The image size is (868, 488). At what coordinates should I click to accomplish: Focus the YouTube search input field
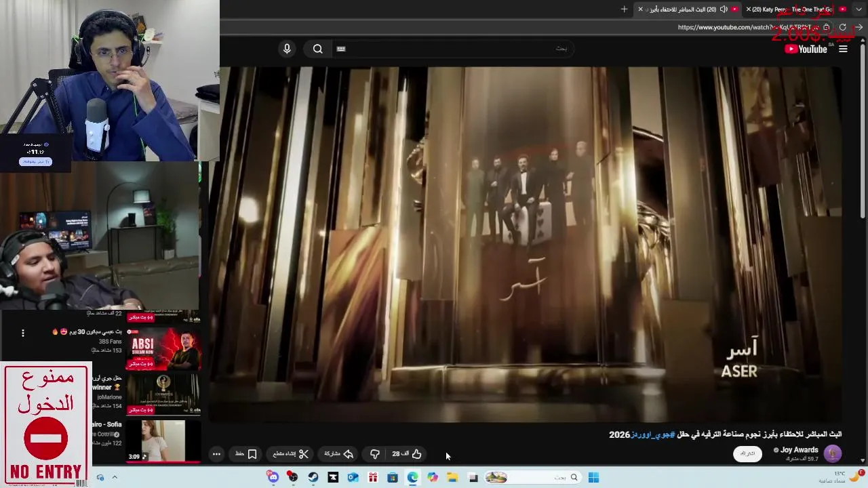point(454,49)
